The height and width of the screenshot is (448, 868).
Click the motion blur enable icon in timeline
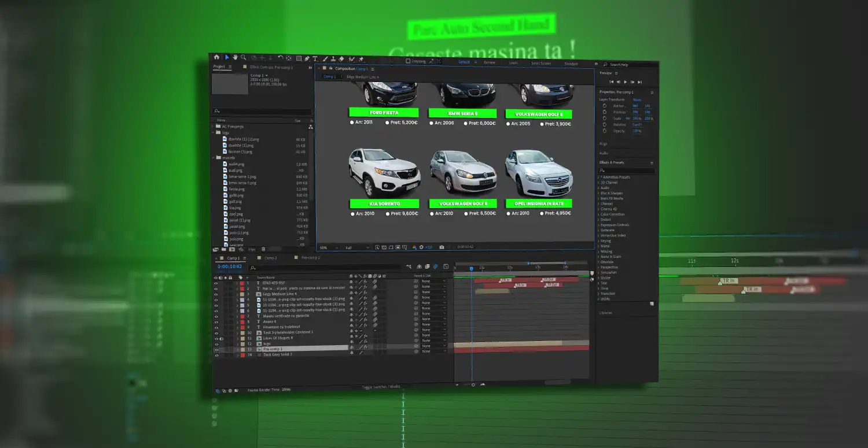pyautogui.click(x=436, y=266)
